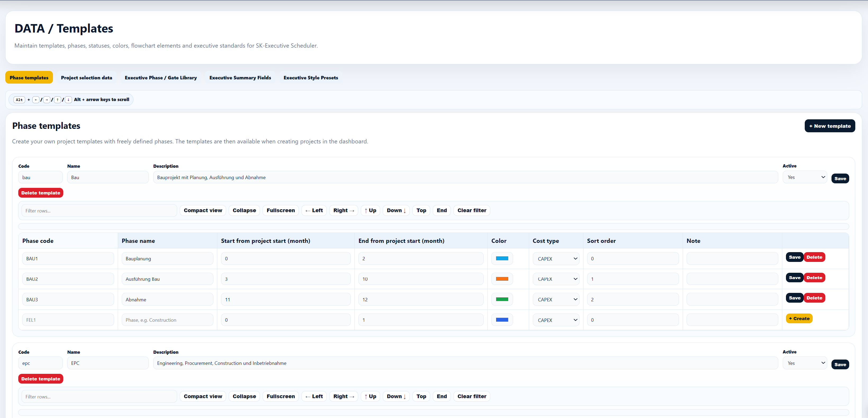Collapse the epc template table

pyautogui.click(x=244, y=396)
